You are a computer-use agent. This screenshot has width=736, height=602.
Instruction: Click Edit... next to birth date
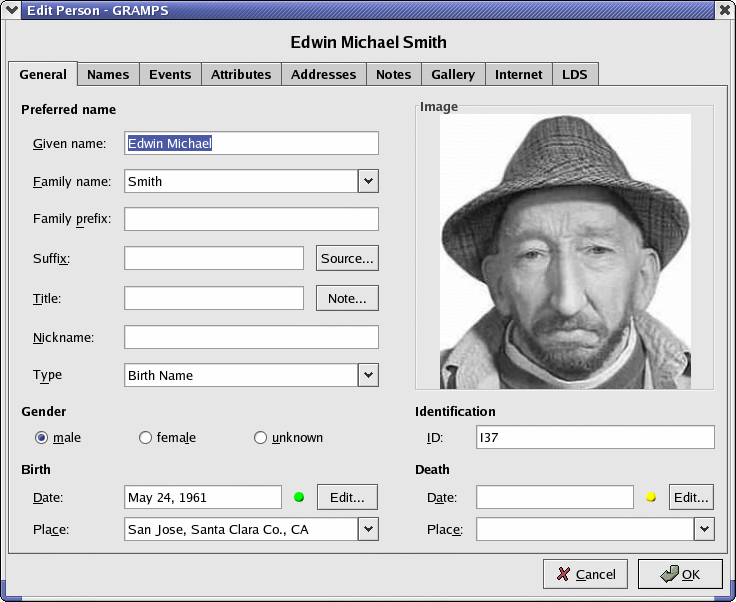(x=347, y=497)
